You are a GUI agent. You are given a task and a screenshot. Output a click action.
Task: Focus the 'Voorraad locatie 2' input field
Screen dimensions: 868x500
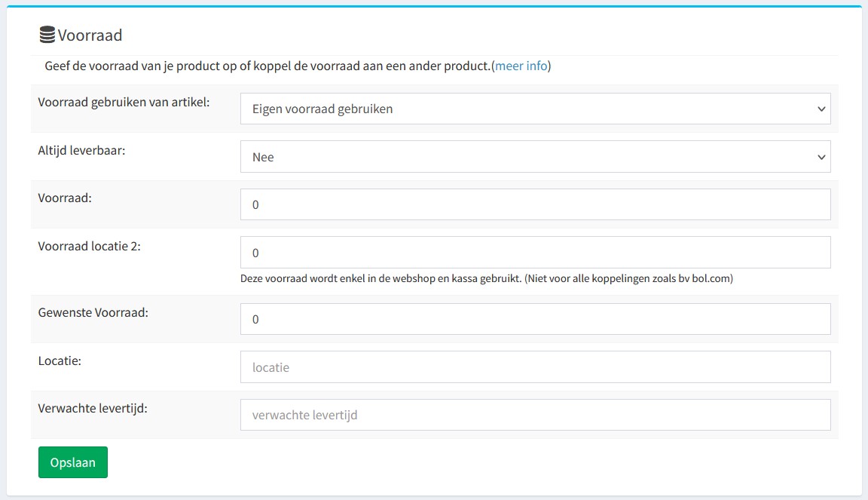(535, 252)
